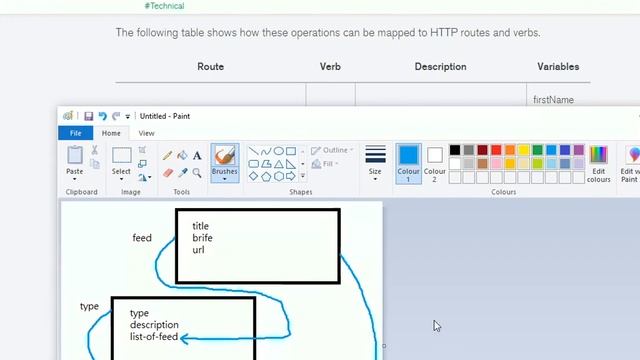Click the canvas right-edge resize handle
The image size is (640, 360).
point(384,346)
